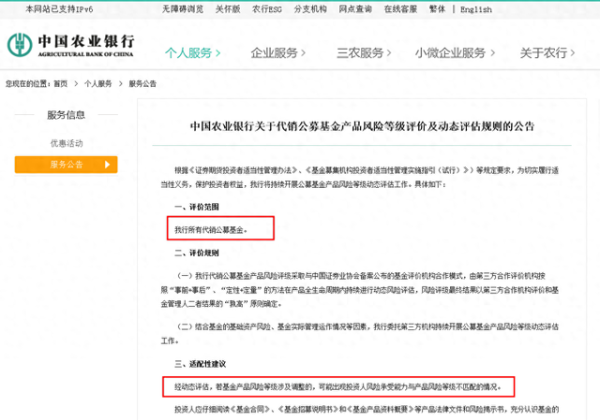Viewport: 600px width, 420px height.
Task: Open 在线客服 online customer service
Action: coord(400,9)
